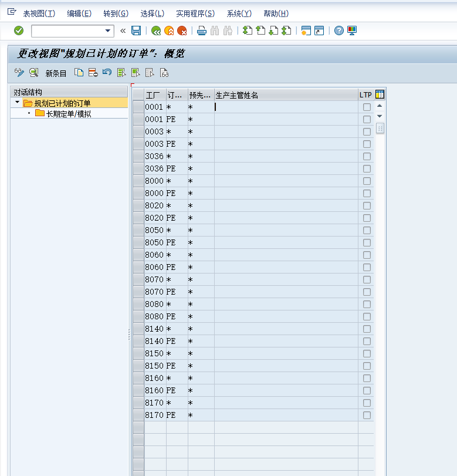Click the green Enter checkmark icon
457x476 pixels.
[19, 31]
